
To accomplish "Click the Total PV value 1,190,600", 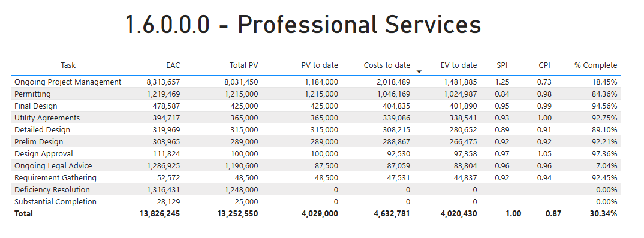I will 242,166.
